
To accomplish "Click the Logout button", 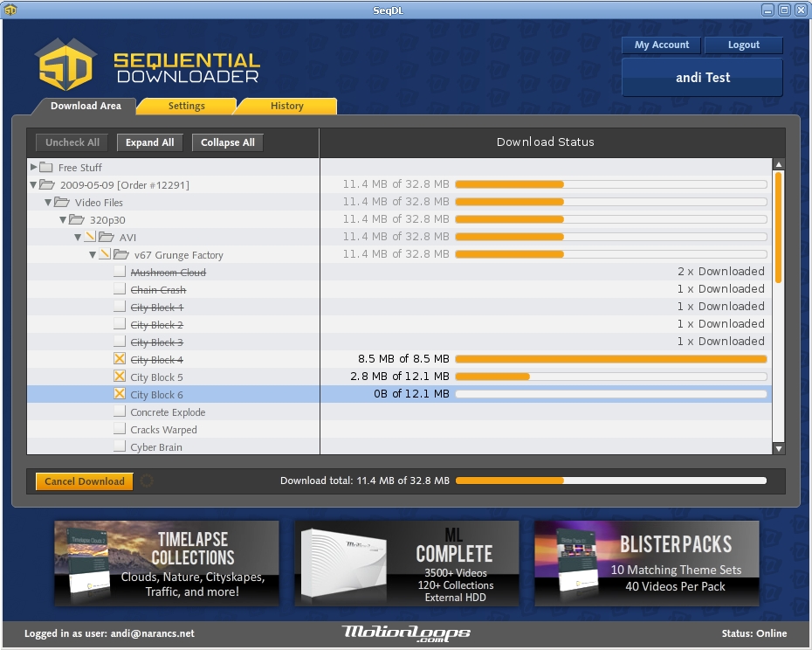I will click(744, 45).
